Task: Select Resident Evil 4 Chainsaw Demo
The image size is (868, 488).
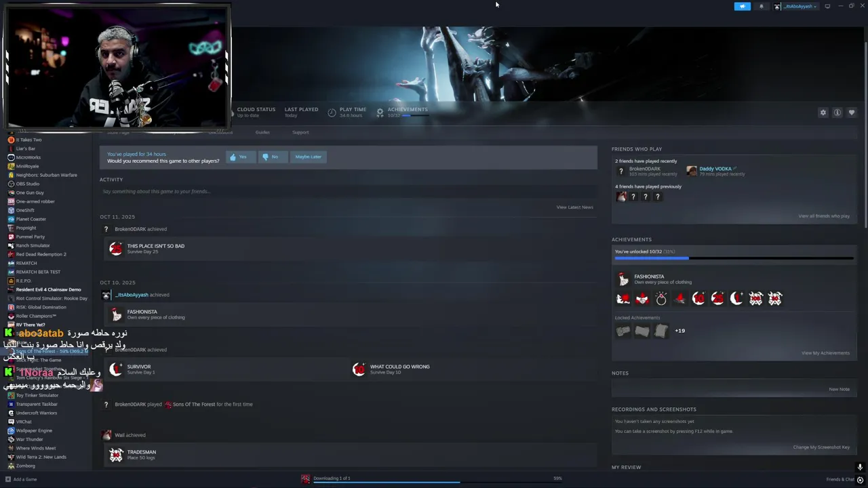Action: (x=48, y=289)
